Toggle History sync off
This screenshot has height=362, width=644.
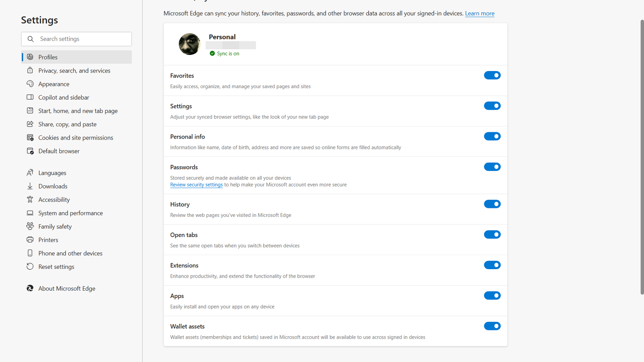(x=492, y=204)
